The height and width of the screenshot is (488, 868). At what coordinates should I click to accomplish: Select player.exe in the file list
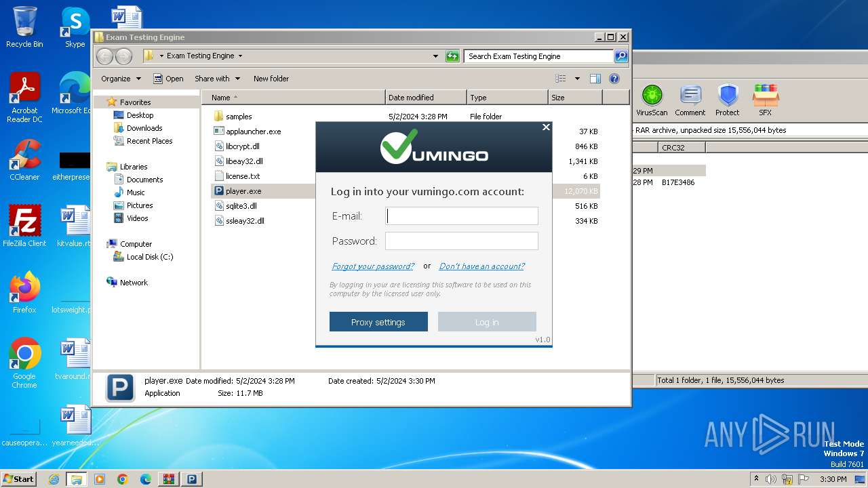(x=243, y=191)
